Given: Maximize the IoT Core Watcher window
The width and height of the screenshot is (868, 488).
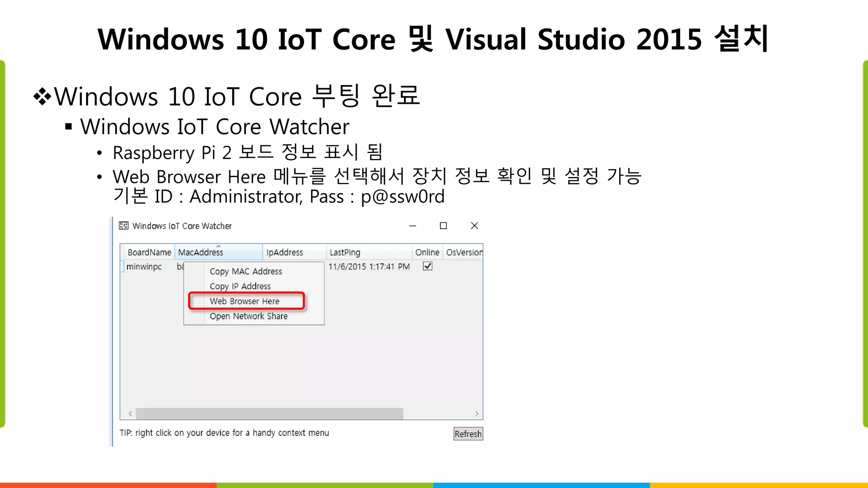Looking at the screenshot, I should pyautogui.click(x=443, y=226).
